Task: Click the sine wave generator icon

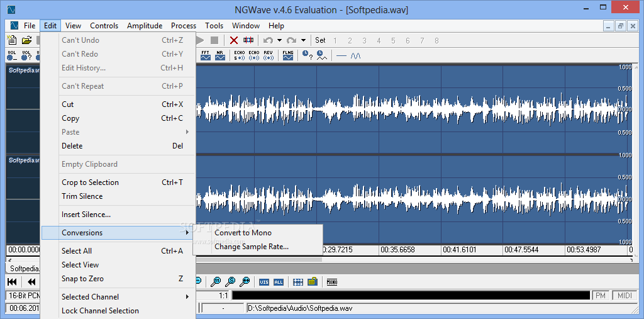Action: (x=356, y=55)
